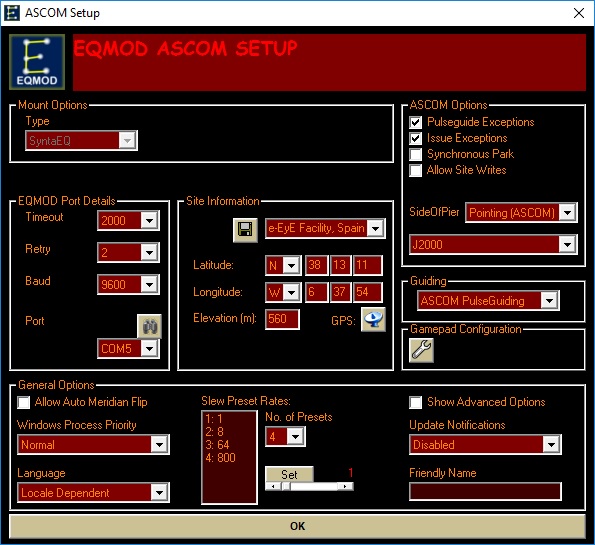Image resolution: width=595 pixels, height=545 pixels.
Task: Click Latitude minutes field 13
Action: (340, 265)
